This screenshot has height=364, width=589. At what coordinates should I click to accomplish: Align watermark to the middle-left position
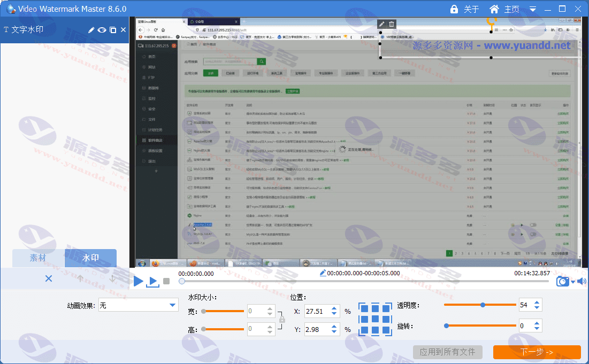tap(363, 319)
